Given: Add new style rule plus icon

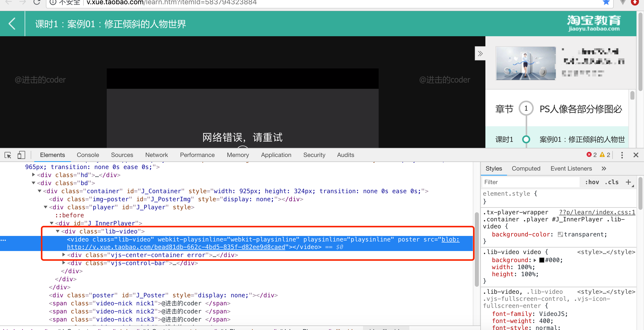Looking at the screenshot, I should tap(628, 182).
